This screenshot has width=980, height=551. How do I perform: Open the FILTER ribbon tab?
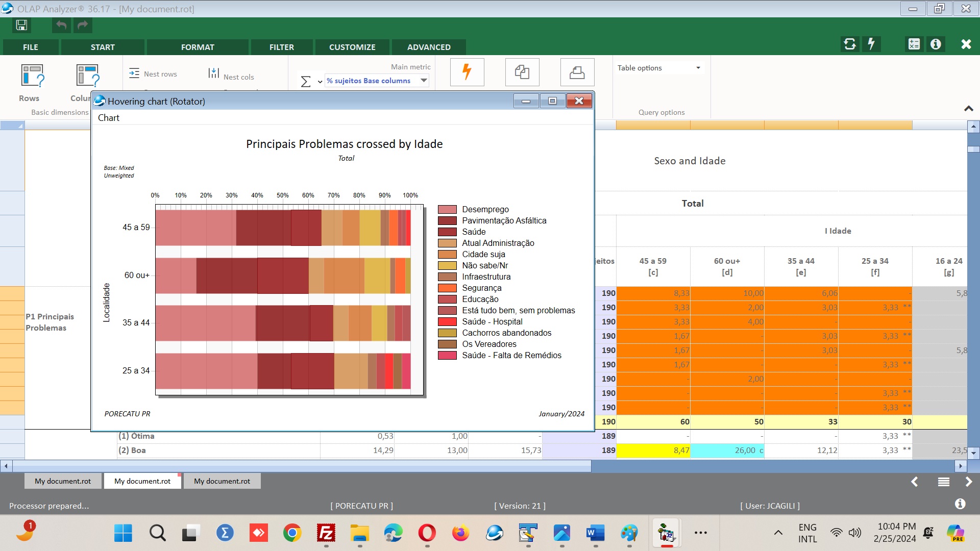point(281,47)
